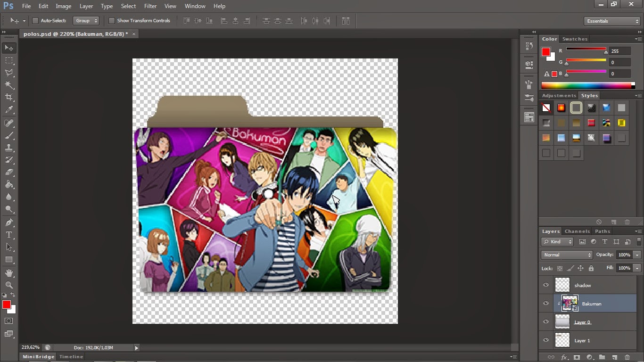The image size is (644, 362).
Task: Hide the shadow layer
Action: tap(545, 285)
